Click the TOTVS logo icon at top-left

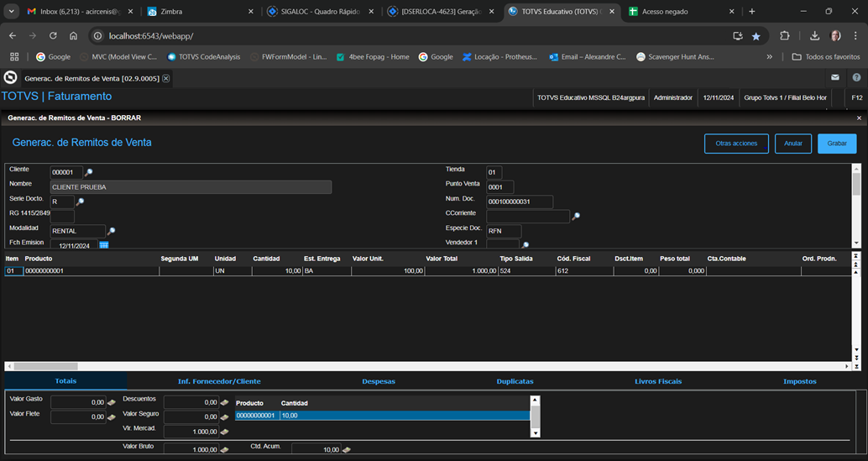click(10, 77)
